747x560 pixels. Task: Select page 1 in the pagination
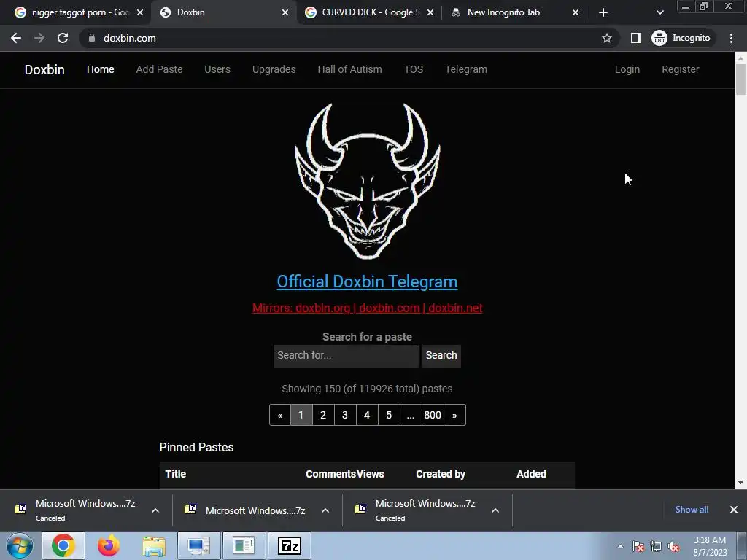pyautogui.click(x=301, y=415)
